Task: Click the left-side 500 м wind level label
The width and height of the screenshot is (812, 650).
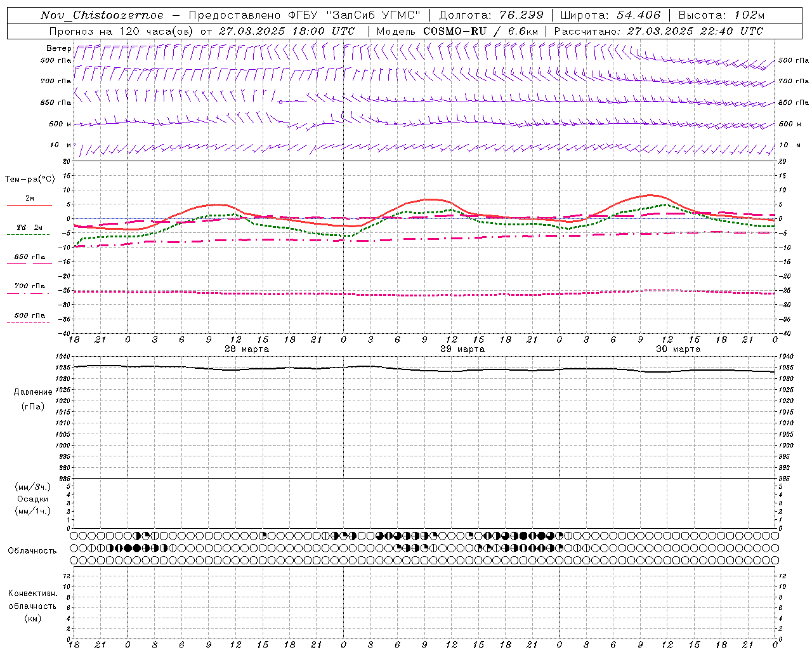Action: point(60,124)
